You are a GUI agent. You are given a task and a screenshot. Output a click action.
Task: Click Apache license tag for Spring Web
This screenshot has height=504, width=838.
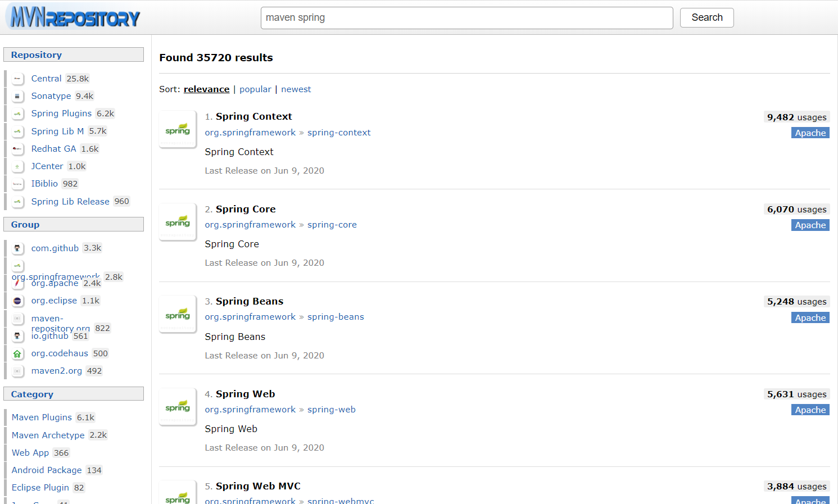click(810, 410)
